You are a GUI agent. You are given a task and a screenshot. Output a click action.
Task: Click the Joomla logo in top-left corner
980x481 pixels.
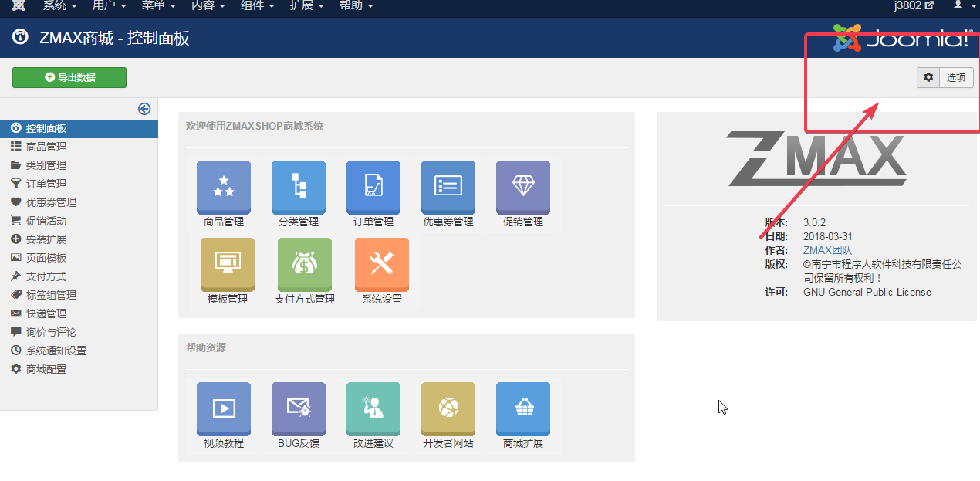18,5
